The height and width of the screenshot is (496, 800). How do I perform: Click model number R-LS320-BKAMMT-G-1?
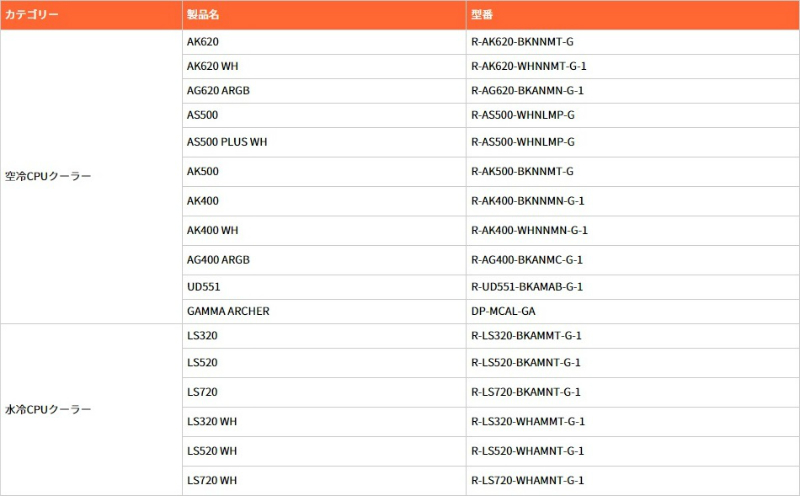[526, 335]
